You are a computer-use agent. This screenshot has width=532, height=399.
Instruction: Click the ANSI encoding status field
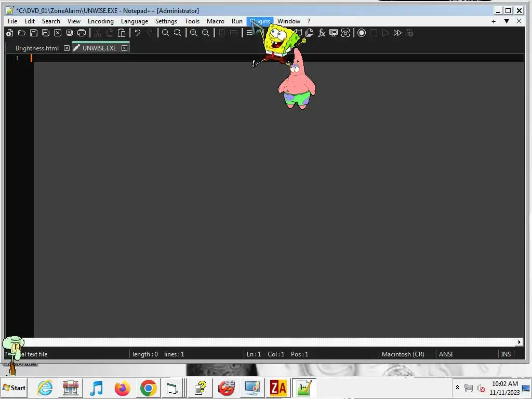[x=446, y=354]
